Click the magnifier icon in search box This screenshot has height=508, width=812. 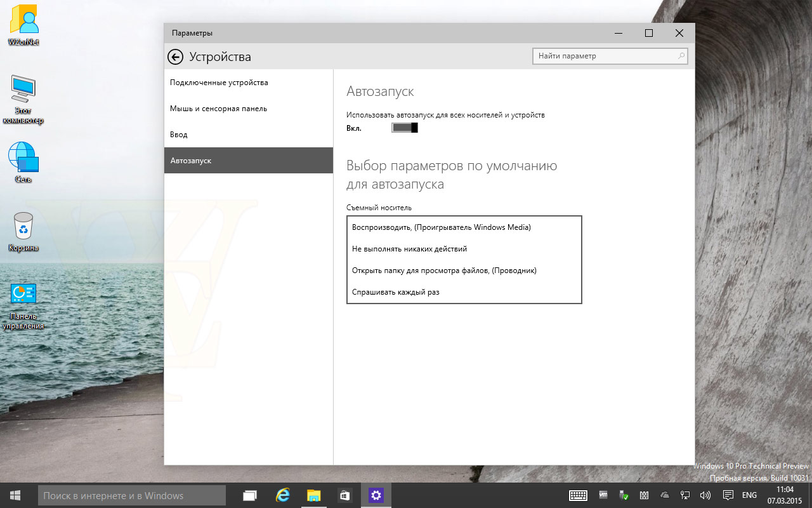(681, 56)
